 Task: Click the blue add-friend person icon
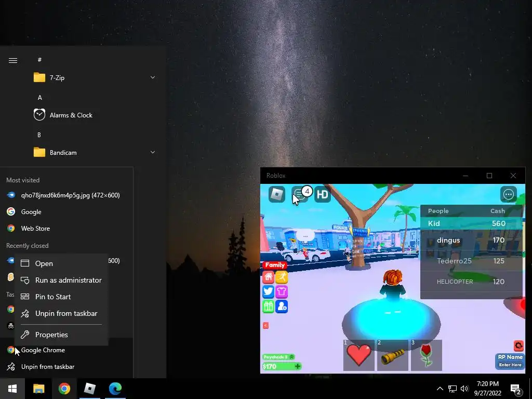(282, 307)
